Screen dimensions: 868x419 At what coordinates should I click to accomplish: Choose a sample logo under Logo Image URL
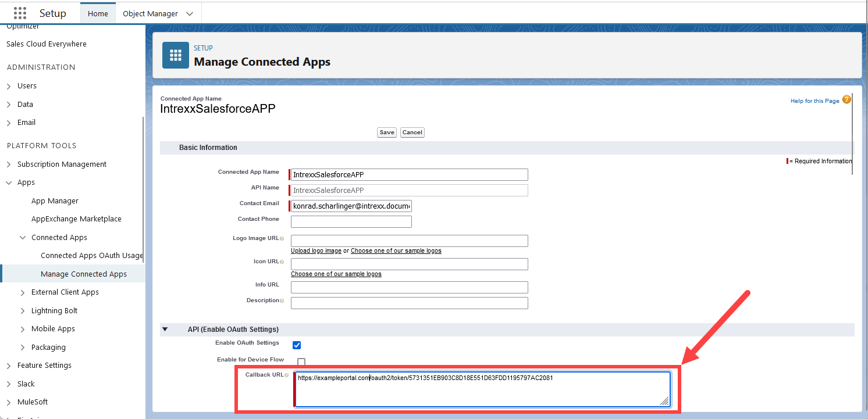tap(396, 251)
